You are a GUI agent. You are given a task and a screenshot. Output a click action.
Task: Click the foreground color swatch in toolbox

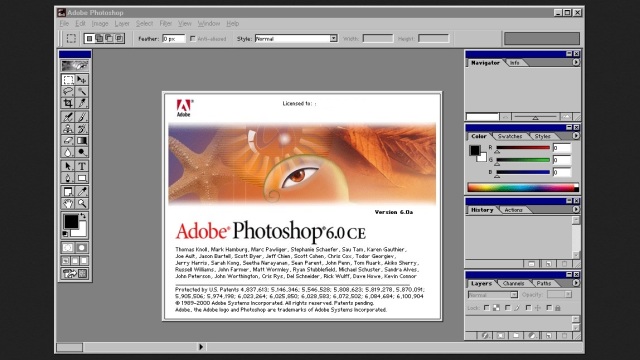[71, 222]
